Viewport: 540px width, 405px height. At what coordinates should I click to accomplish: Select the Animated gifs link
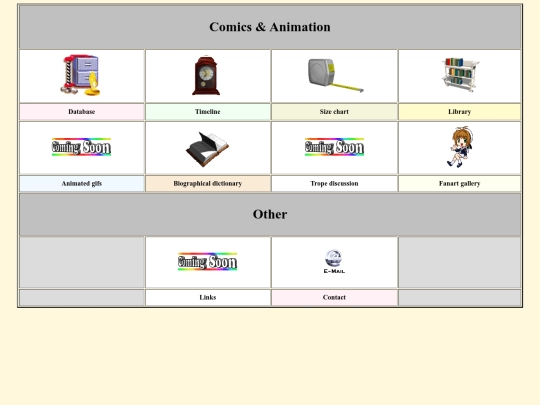coord(82,184)
